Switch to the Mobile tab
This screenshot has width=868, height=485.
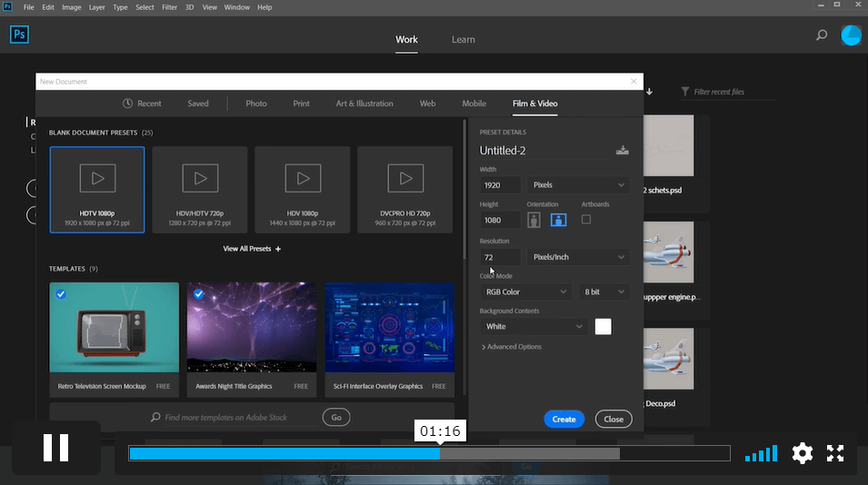click(x=474, y=104)
